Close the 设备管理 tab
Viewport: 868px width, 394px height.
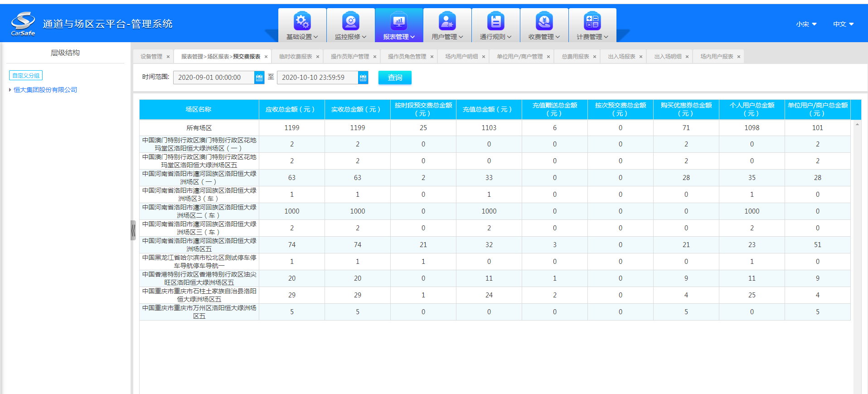[x=168, y=57]
